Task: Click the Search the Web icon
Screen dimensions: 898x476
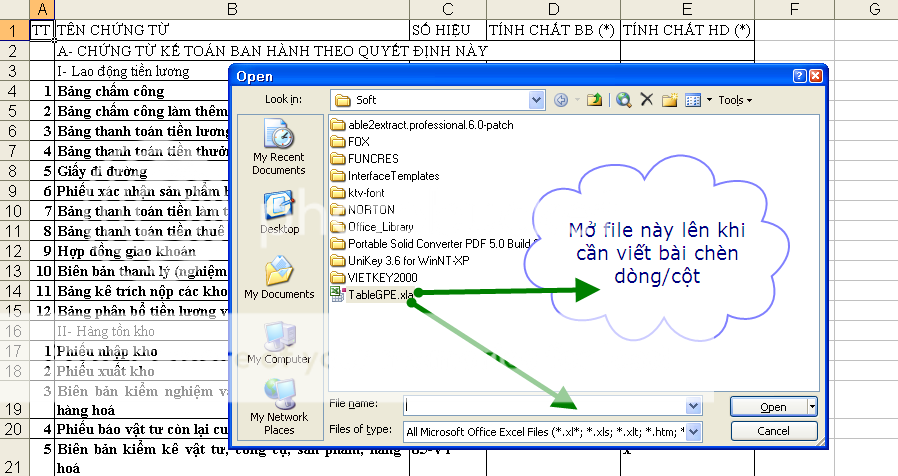Action: click(x=624, y=100)
